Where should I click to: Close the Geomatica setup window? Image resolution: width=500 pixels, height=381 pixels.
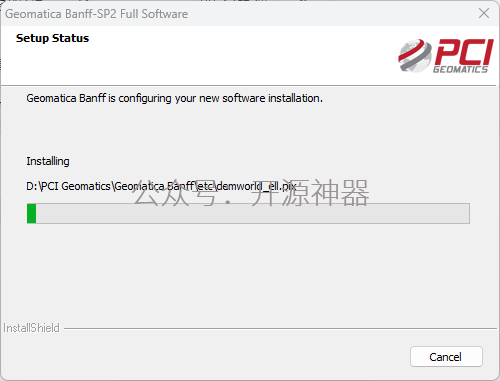tap(484, 13)
